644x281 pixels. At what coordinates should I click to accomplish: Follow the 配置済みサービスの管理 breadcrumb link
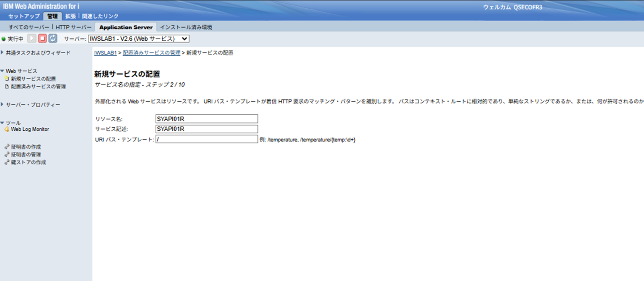(x=151, y=53)
